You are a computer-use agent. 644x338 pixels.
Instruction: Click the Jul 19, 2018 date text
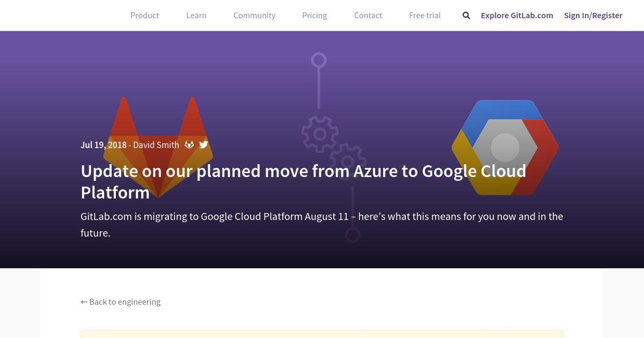pyautogui.click(x=104, y=145)
